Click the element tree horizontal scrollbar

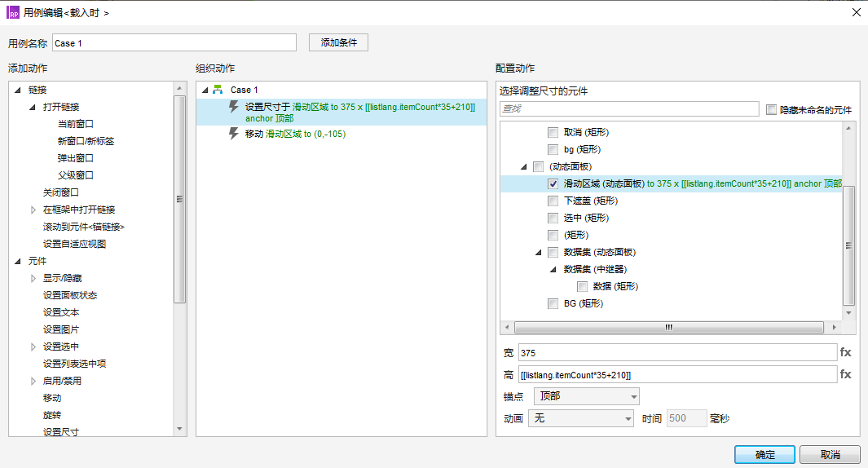(668, 327)
